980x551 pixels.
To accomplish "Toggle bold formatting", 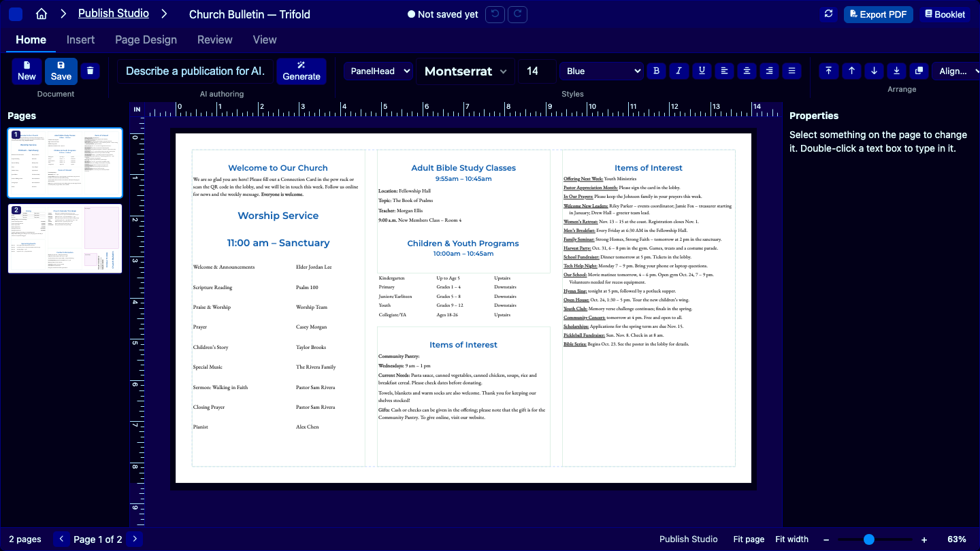I will click(x=656, y=71).
